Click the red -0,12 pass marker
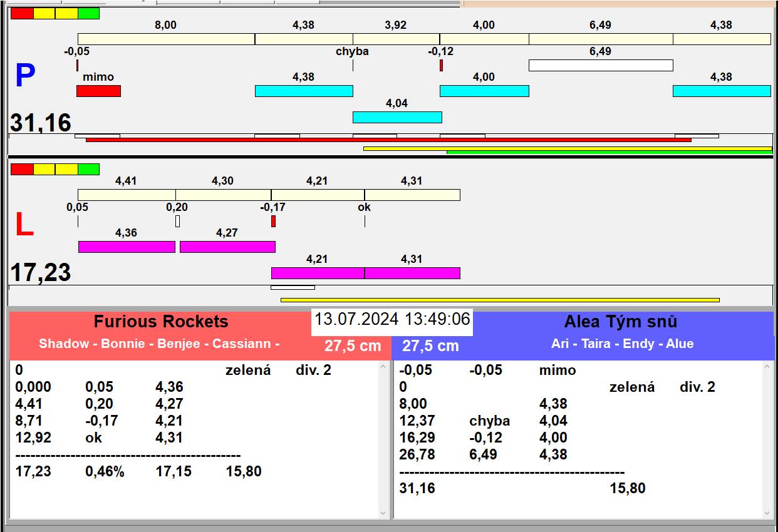778x532 pixels. [x=441, y=65]
